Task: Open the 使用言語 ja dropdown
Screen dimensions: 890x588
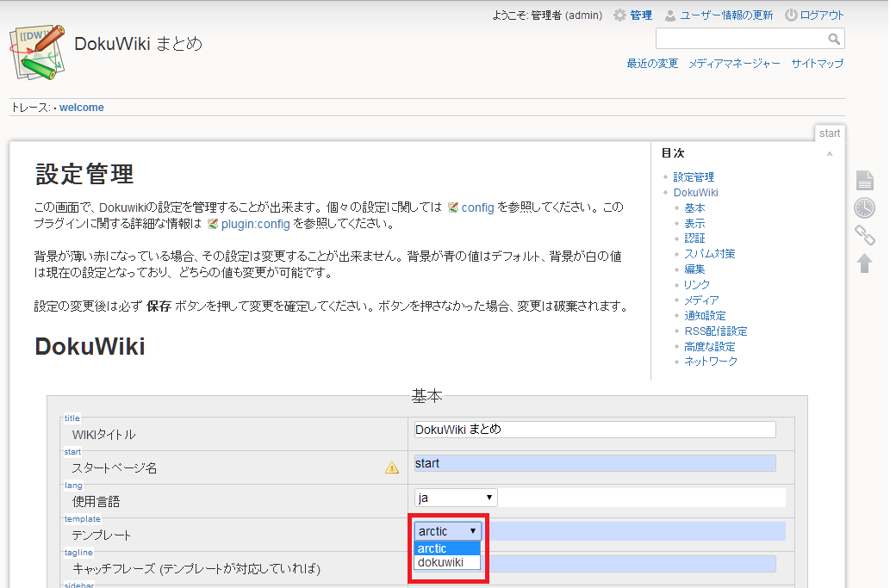Action: point(456,498)
